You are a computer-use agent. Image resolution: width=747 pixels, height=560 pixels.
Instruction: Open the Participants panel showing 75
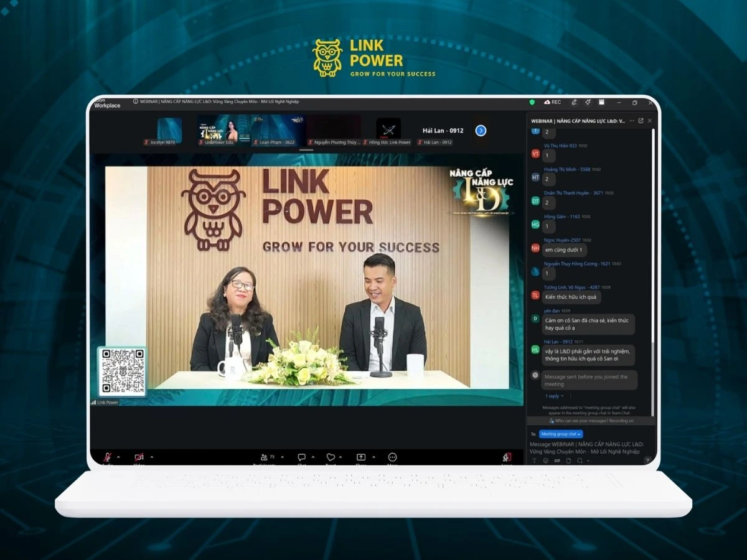click(x=267, y=457)
